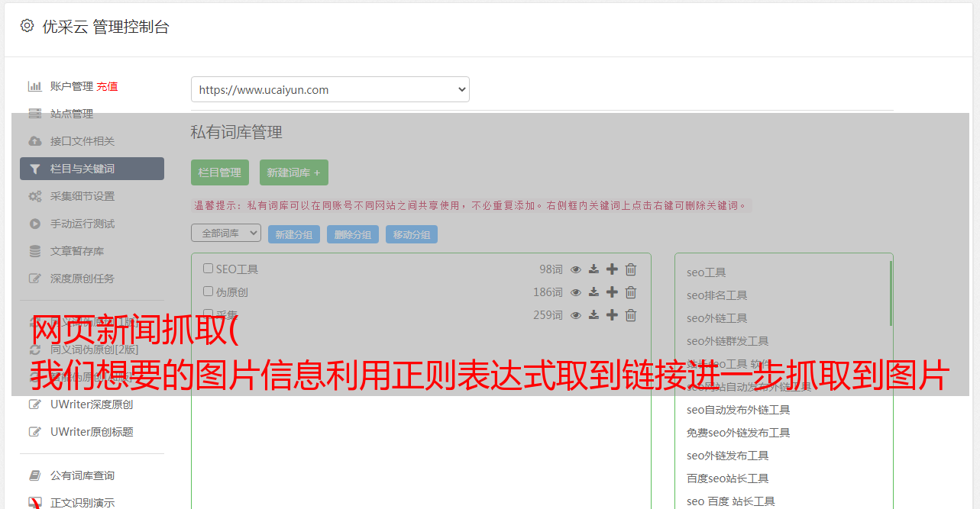Image resolution: width=980 pixels, height=509 pixels.
Task: Click the 删除分组 button
Action: (353, 234)
